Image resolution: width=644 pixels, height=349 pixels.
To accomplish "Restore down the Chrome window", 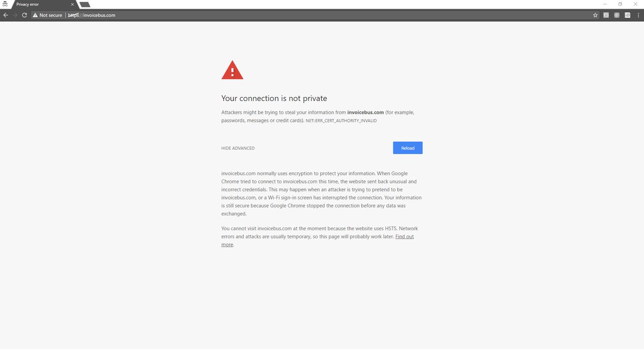I will coord(620,4).
